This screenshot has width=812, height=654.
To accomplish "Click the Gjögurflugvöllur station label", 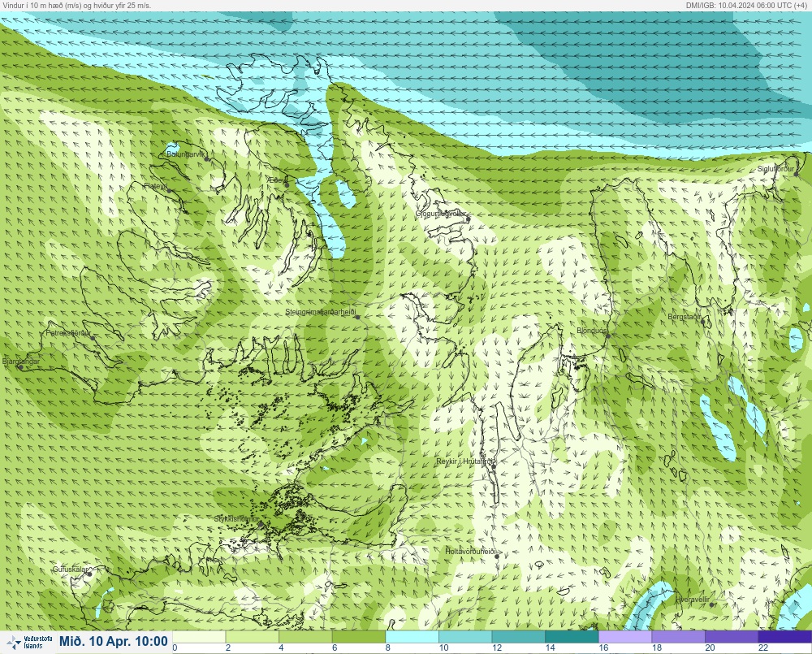I will point(441,214).
